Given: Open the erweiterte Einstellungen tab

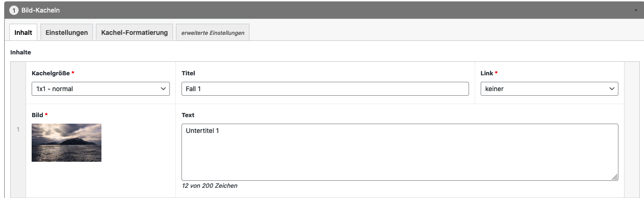Looking at the screenshot, I should (213, 33).
